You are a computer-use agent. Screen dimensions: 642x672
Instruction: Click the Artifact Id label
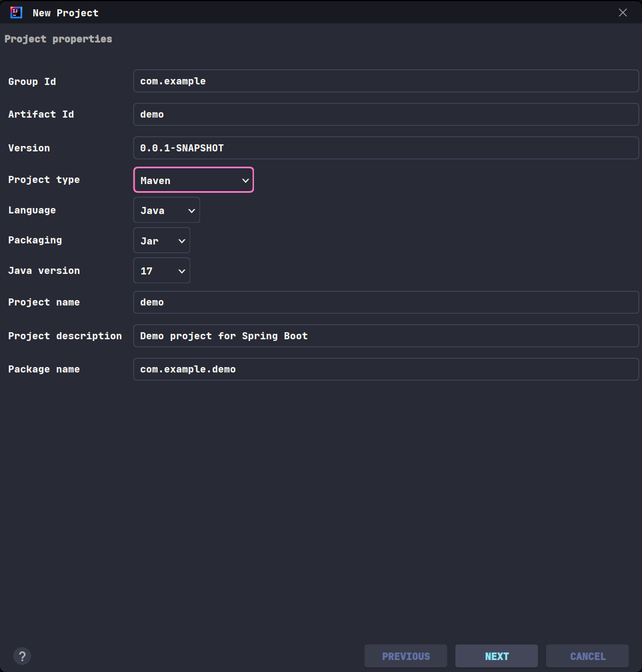point(41,114)
